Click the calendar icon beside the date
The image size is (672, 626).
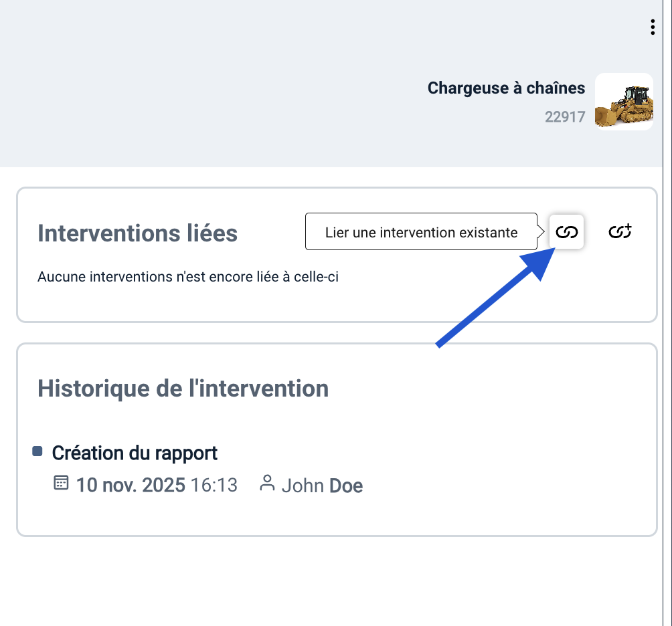pyautogui.click(x=61, y=483)
